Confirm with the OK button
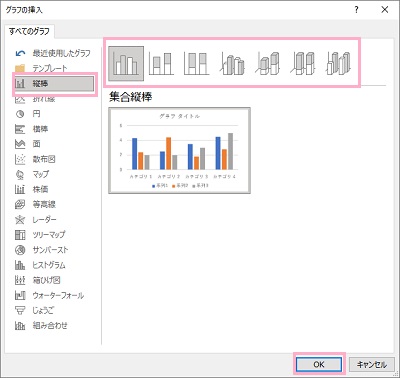 319,364
